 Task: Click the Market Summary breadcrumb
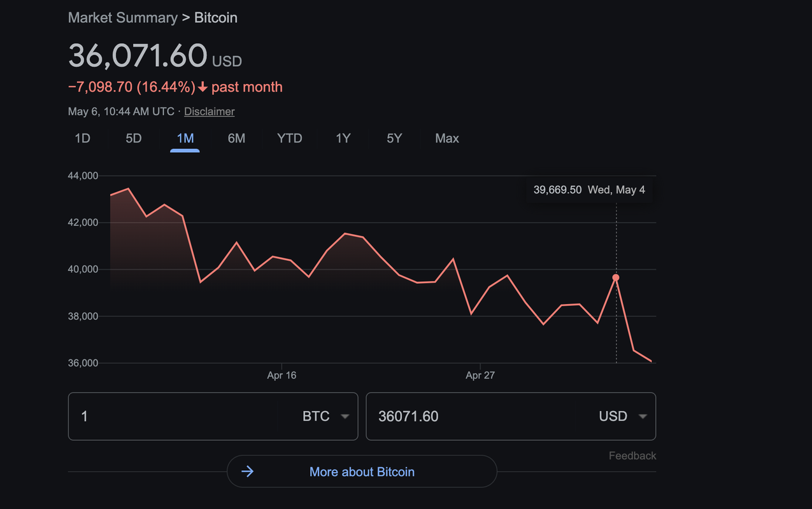coord(122,18)
